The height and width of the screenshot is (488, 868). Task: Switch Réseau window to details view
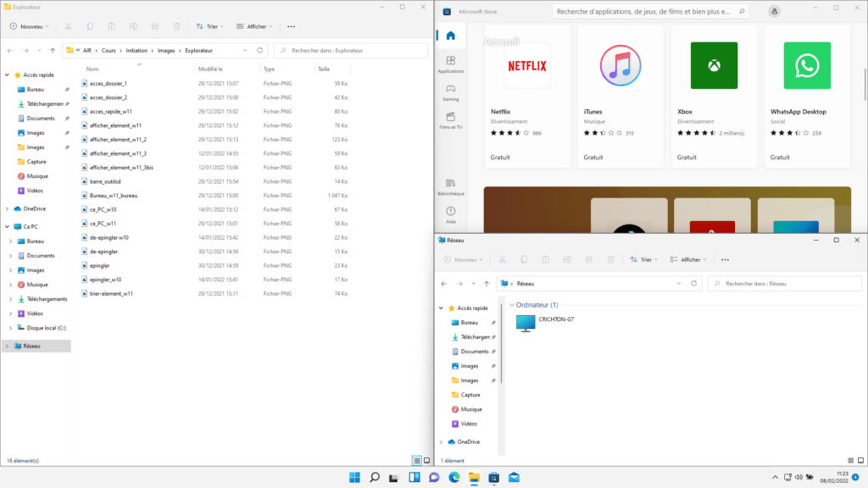tap(850, 460)
